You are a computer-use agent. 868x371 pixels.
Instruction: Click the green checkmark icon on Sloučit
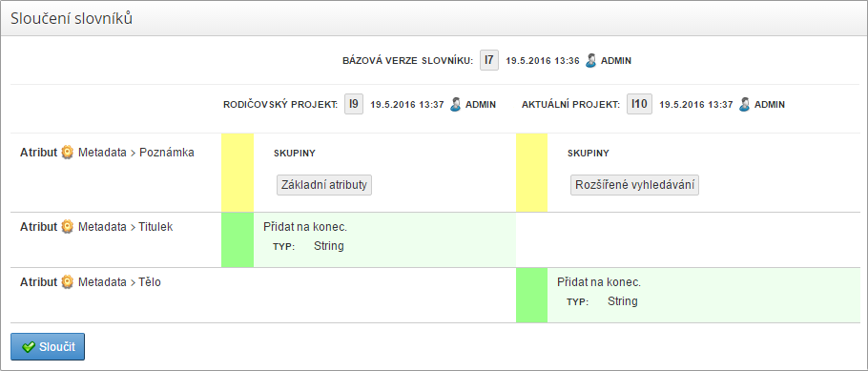coord(29,347)
